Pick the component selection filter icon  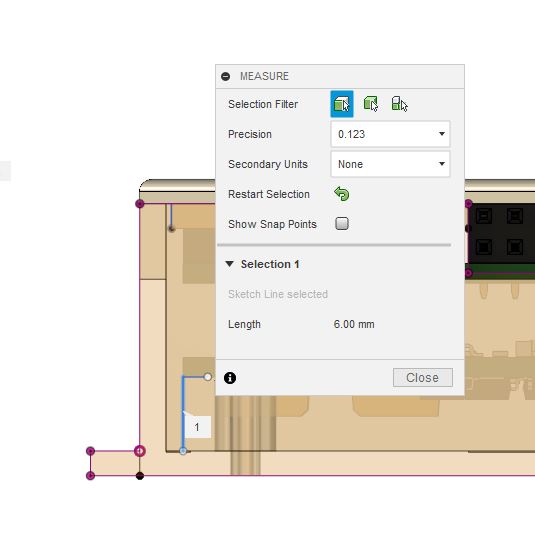(x=399, y=104)
